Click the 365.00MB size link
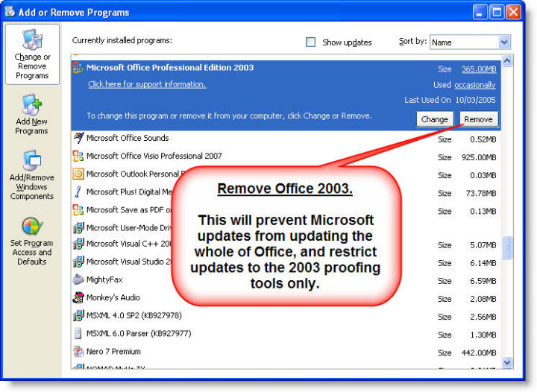 [x=479, y=69]
